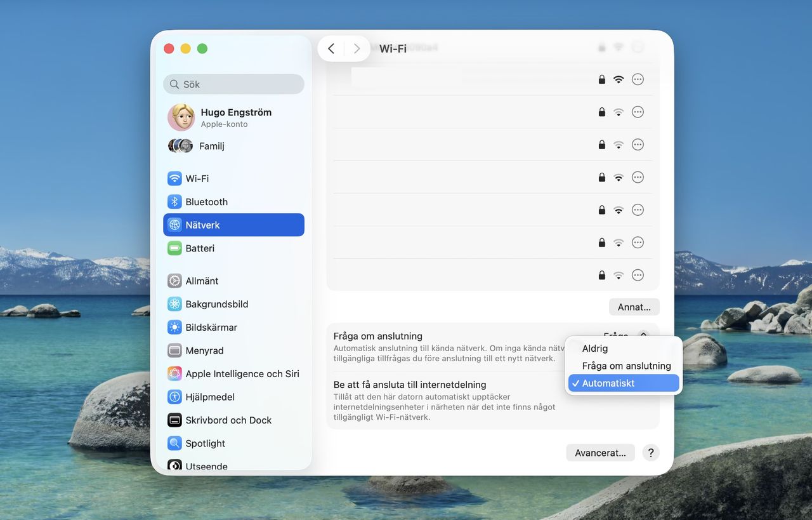Screen dimensions: 812x520
Task: Choose Aldrig in the open dropdown
Action: (595, 348)
